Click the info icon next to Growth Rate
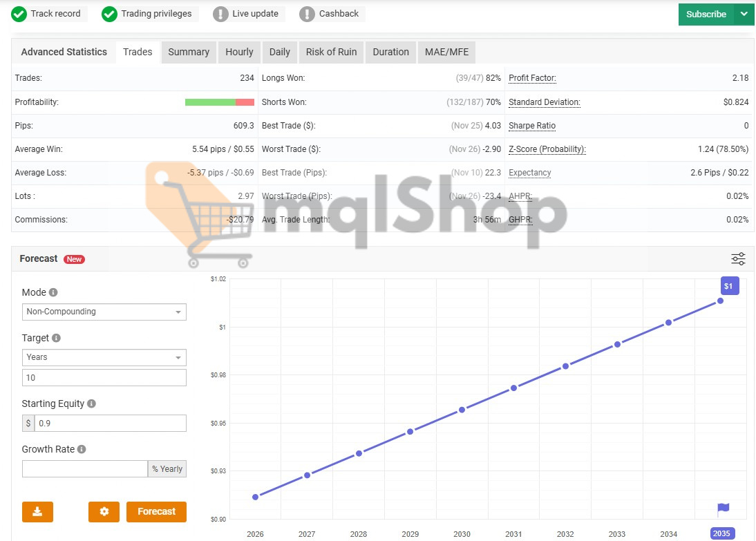The image size is (756, 541). pos(82,450)
